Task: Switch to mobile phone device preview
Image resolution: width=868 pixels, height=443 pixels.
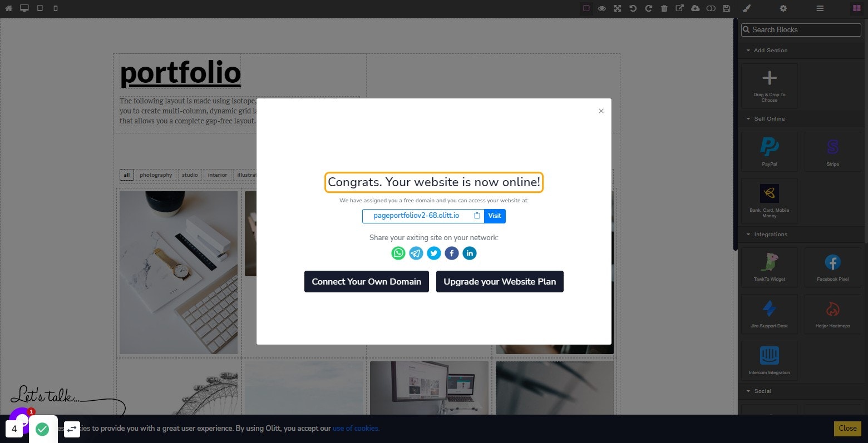Action: point(55,8)
